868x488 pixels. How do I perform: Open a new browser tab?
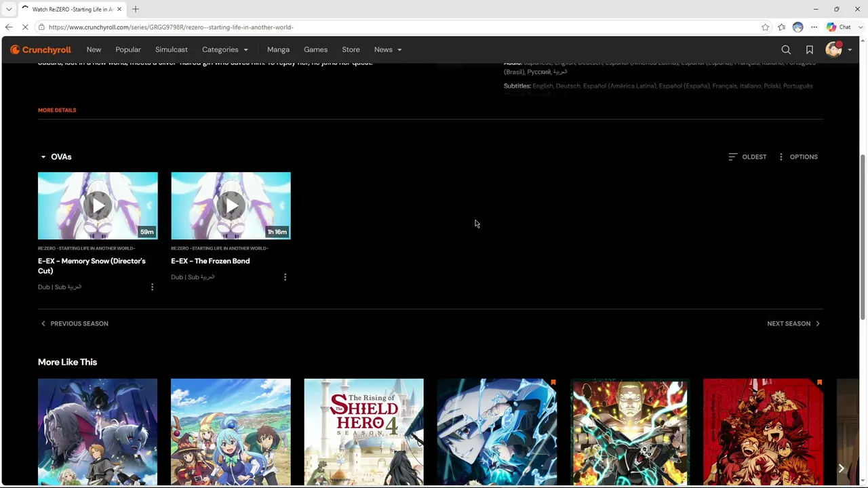[136, 9]
